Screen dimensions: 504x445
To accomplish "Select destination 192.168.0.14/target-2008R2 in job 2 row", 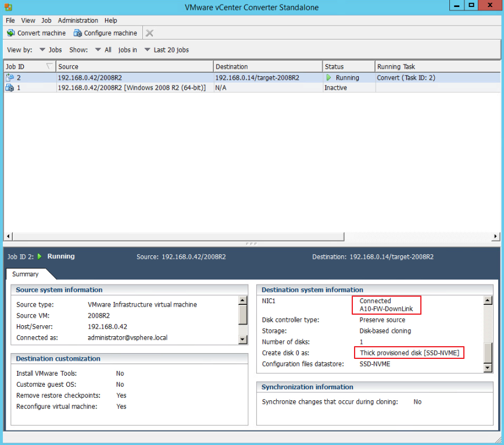I will (257, 77).
